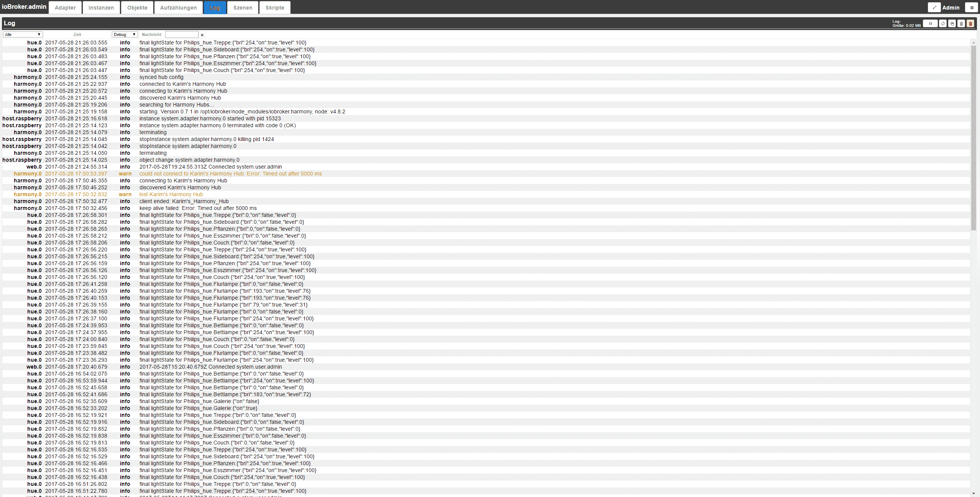Open the Objekte tab
This screenshot has height=497, width=980.
coord(137,7)
